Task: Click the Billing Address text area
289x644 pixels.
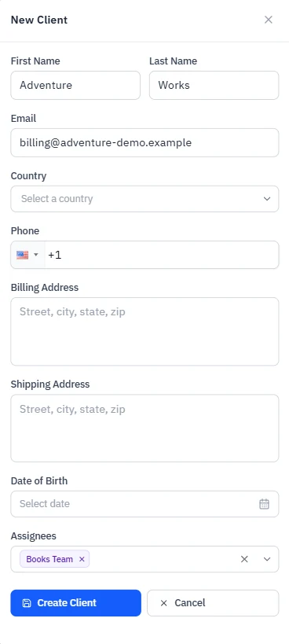Action: tap(144, 332)
